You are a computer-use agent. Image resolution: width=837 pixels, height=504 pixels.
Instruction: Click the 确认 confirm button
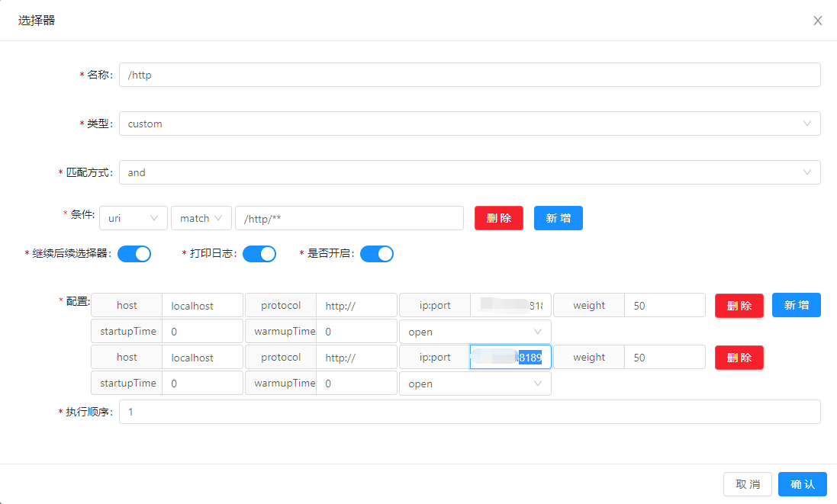803,483
